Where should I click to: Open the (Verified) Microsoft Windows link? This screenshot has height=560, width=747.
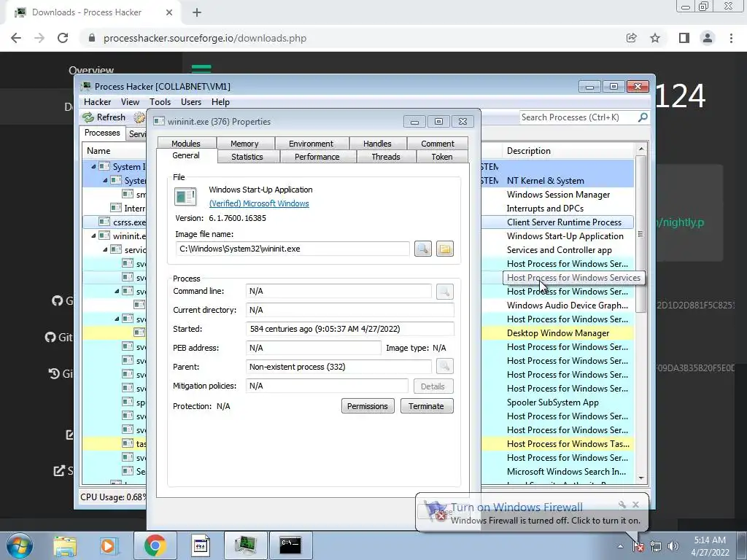[x=259, y=203]
